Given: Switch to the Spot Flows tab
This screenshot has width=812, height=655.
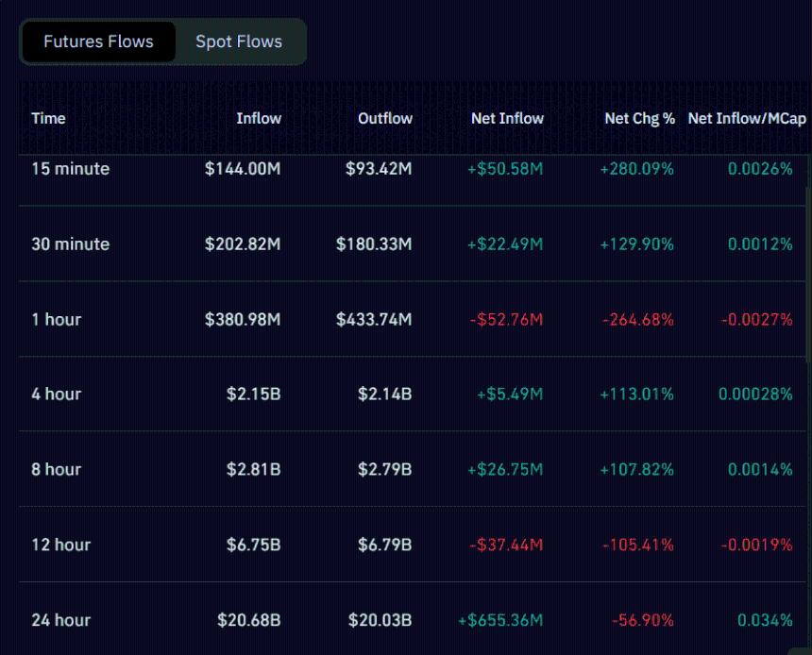Looking at the screenshot, I should coord(239,42).
